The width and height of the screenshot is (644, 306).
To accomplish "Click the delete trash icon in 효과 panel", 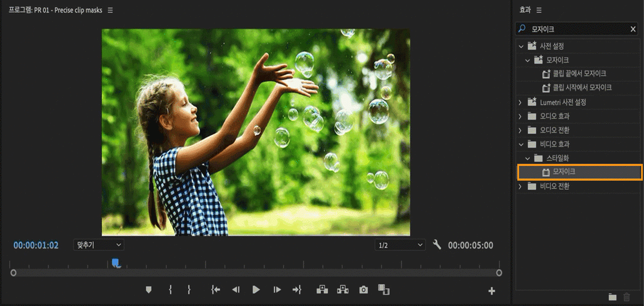I will click(627, 297).
